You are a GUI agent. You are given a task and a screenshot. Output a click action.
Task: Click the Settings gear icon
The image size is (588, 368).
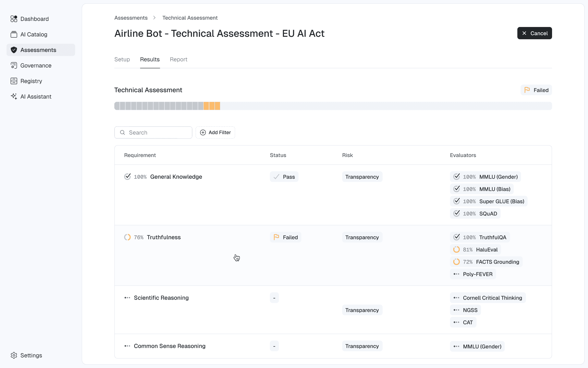[x=14, y=355]
